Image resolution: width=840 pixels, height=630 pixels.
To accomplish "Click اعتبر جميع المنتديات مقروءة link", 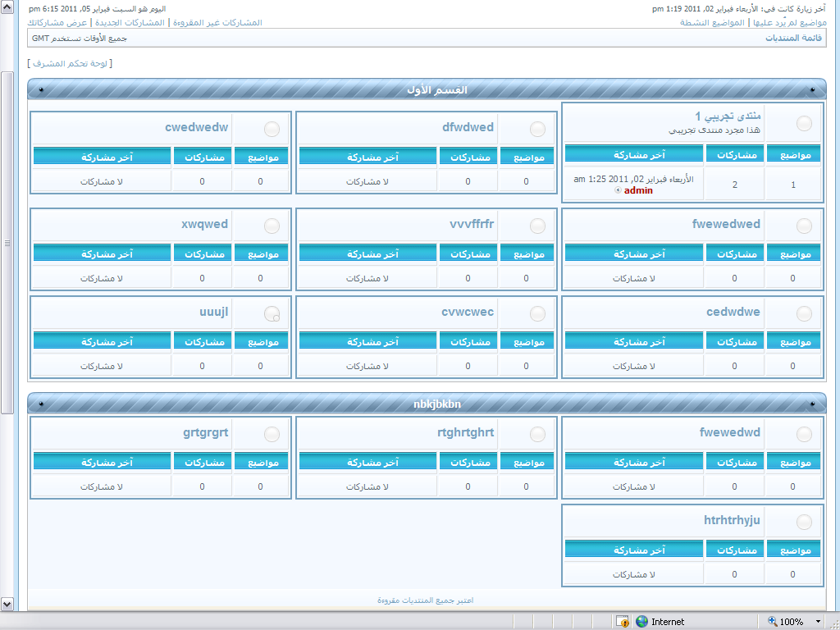I will click(424, 600).
